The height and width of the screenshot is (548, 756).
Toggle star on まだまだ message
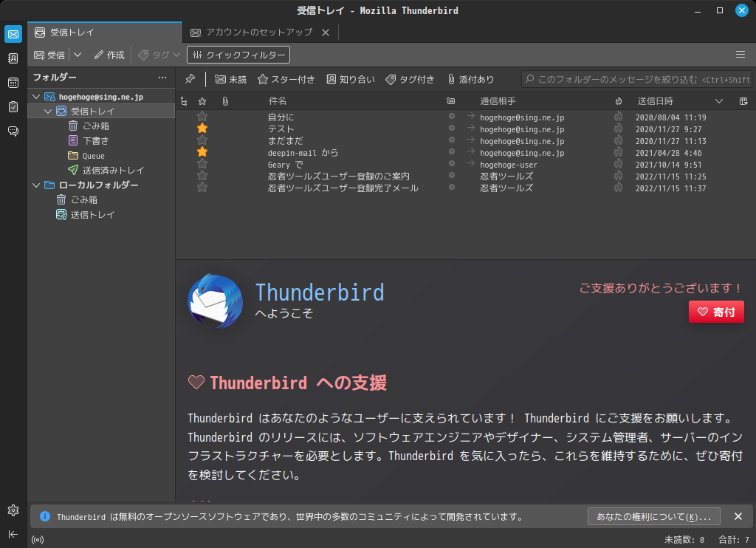[202, 140]
